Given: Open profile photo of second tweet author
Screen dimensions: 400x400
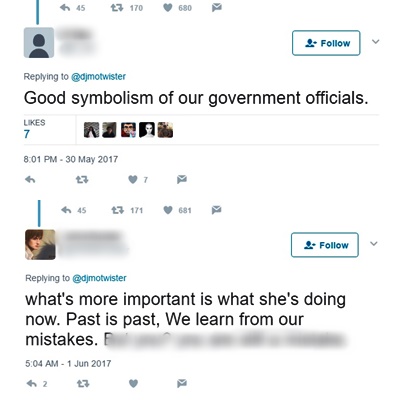Looking at the screenshot, I should coord(40,245).
